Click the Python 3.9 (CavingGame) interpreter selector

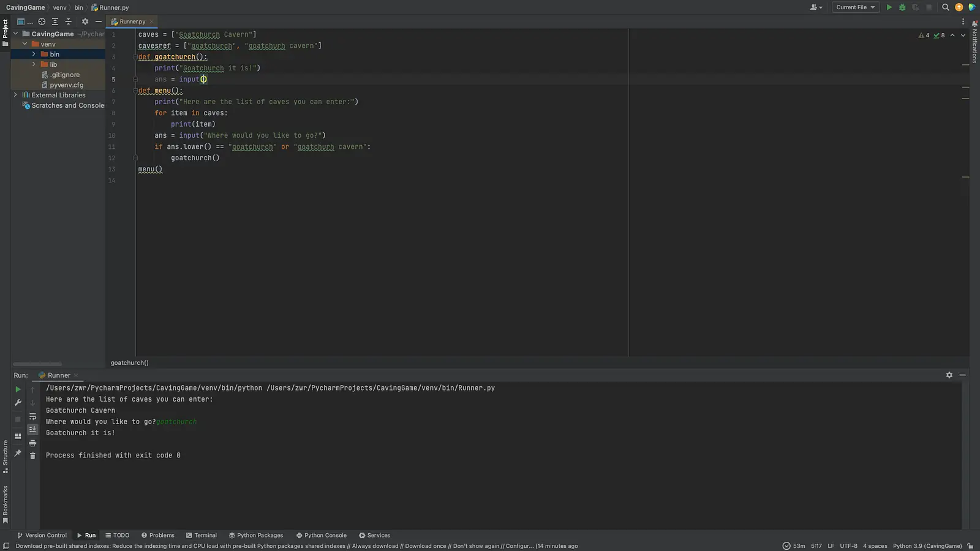[927, 546]
